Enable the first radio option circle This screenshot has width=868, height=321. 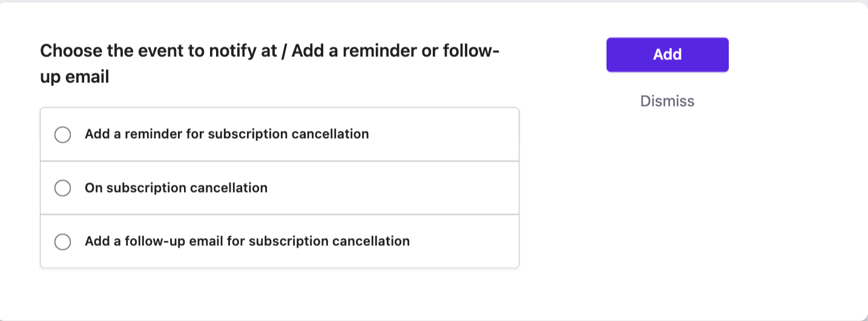pyautogui.click(x=63, y=134)
